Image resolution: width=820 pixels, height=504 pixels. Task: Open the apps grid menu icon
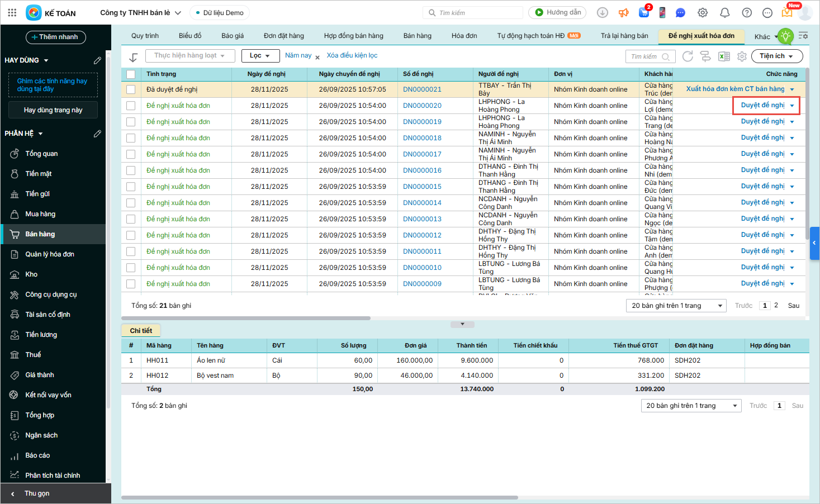click(12, 13)
